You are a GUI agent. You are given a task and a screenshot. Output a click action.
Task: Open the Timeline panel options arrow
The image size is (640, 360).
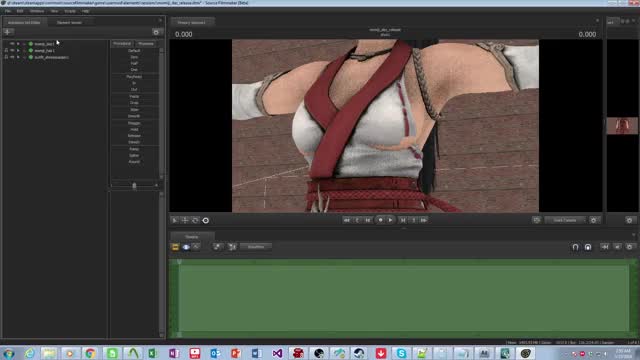point(633,235)
